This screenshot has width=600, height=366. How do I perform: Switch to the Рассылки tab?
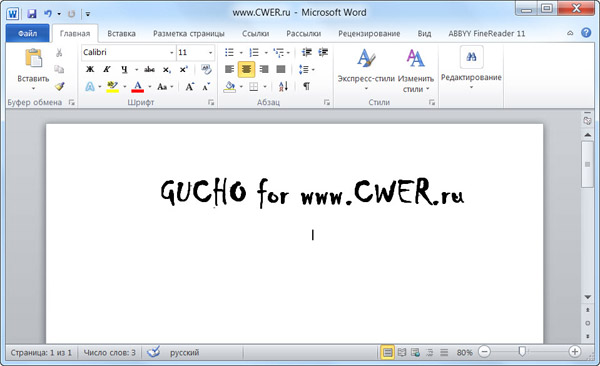click(x=304, y=34)
